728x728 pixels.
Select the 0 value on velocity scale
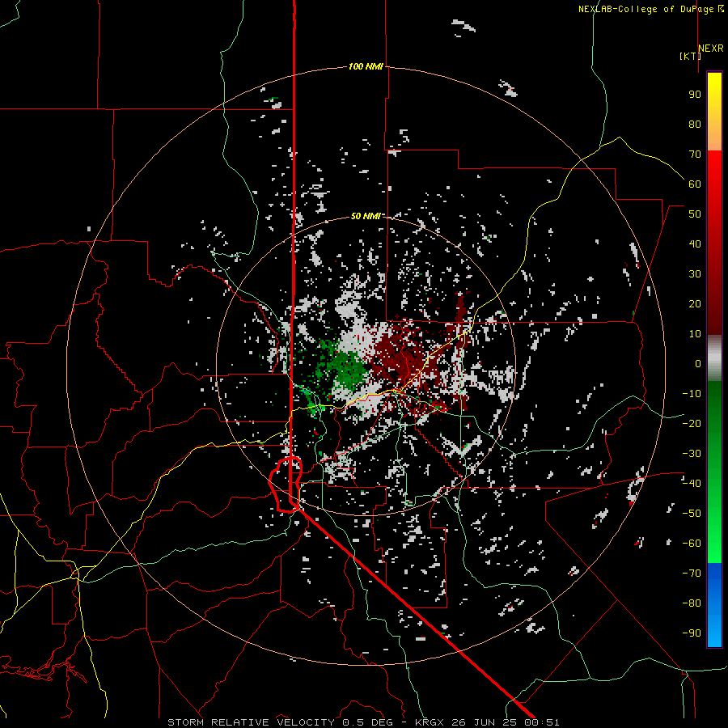pyautogui.click(x=698, y=364)
